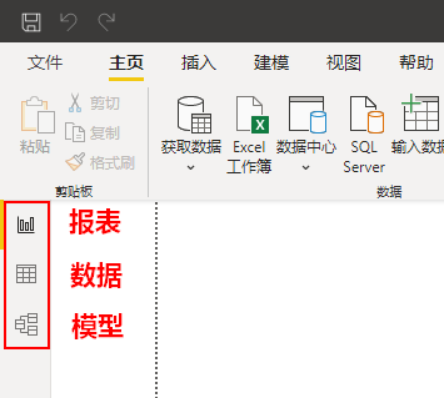Click the 获取数据 database icon
This screenshot has height=400, width=444.
coord(194,114)
